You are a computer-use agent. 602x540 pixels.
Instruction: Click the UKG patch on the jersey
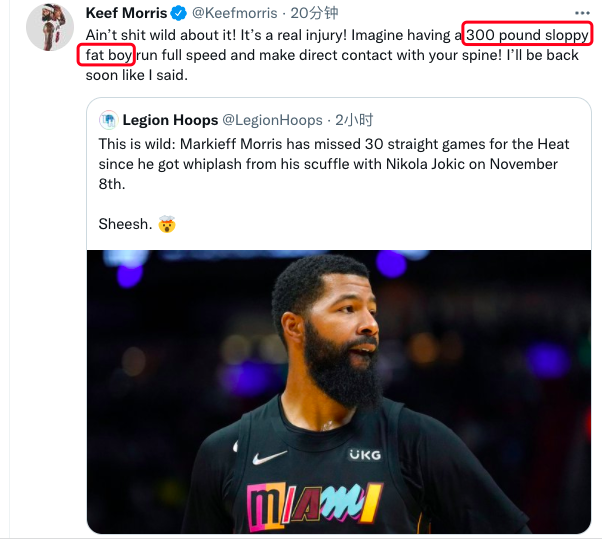tap(364, 454)
